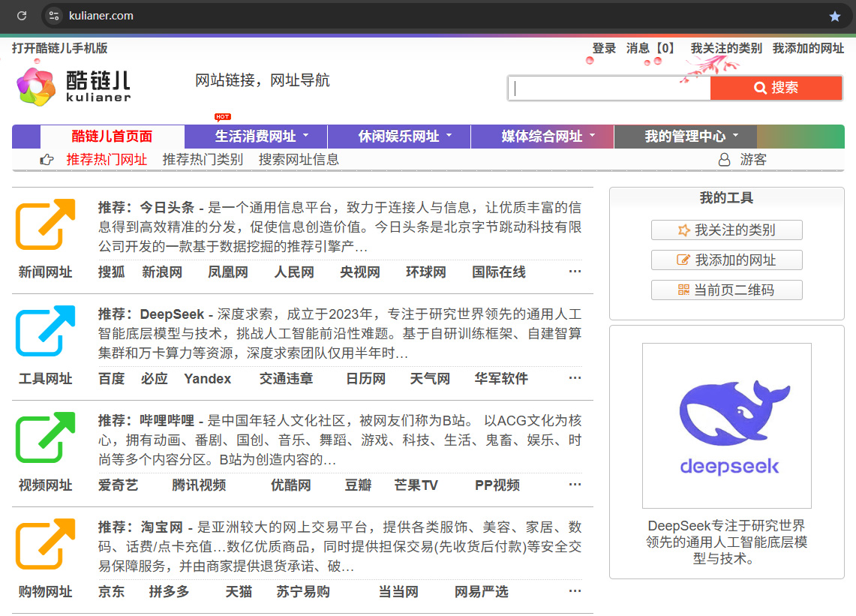Open the 优酷网 link
The width and height of the screenshot is (856, 616).
tap(291, 485)
